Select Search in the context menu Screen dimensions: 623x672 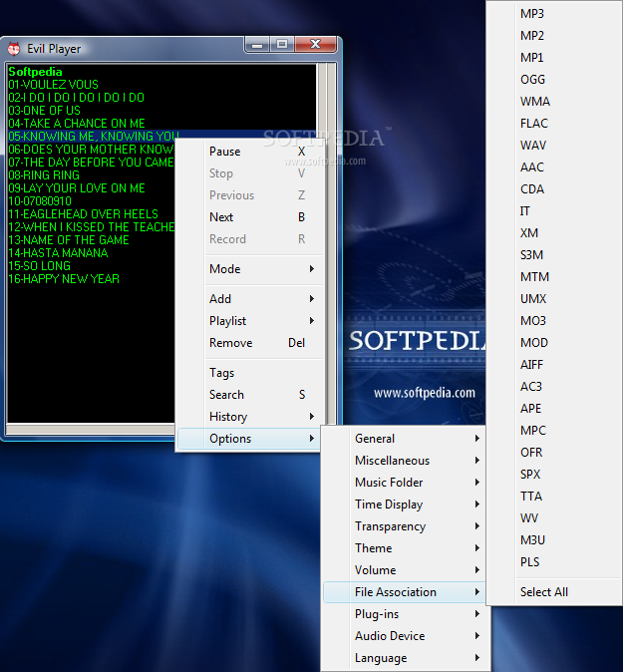point(250,395)
